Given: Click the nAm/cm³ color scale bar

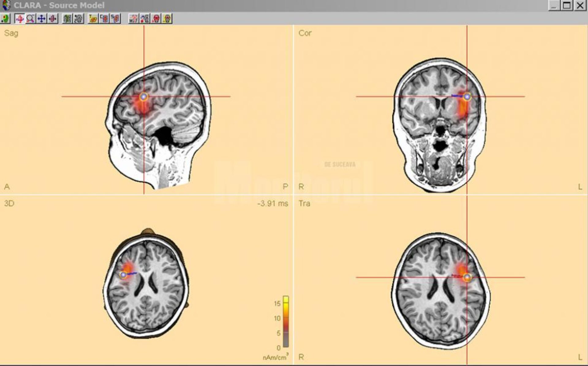Looking at the screenshot, I should [x=286, y=322].
